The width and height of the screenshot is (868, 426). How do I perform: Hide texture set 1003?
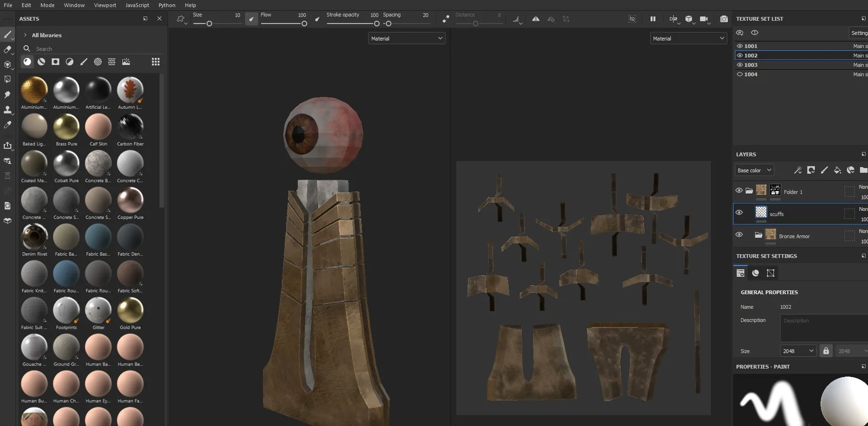(740, 65)
